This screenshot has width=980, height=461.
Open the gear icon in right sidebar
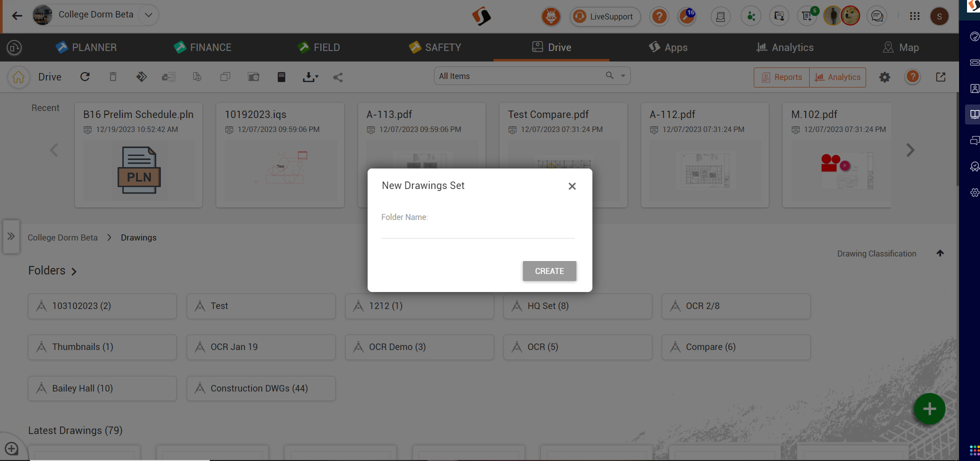click(975, 192)
